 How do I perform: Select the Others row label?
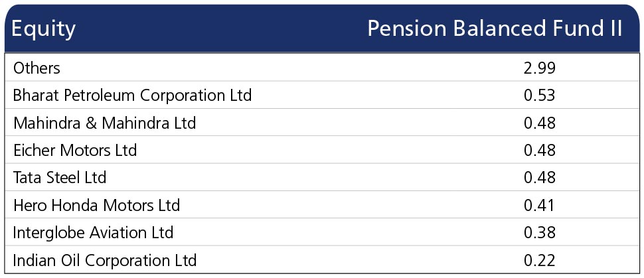coord(37,68)
